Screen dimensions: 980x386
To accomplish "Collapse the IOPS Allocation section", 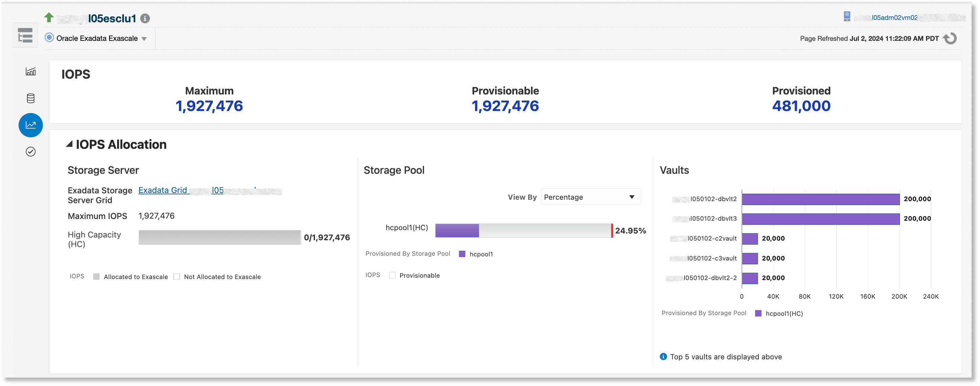I will pos(69,144).
